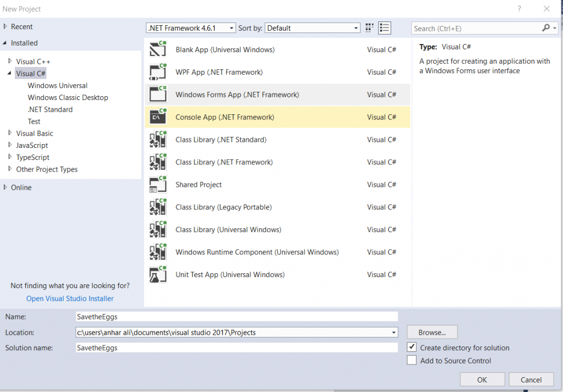Click the search magnifier icon
The width and height of the screenshot is (563, 392).
546,27
